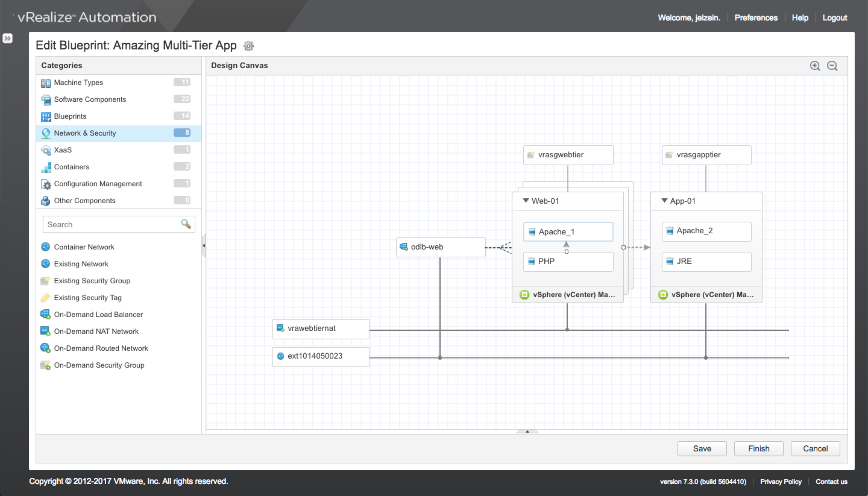This screenshot has width=868, height=496.
Task: Zoom out on the design canvas
Action: (832, 66)
